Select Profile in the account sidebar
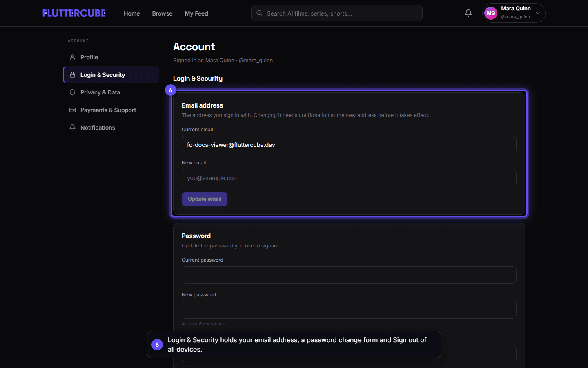 tap(111, 57)
